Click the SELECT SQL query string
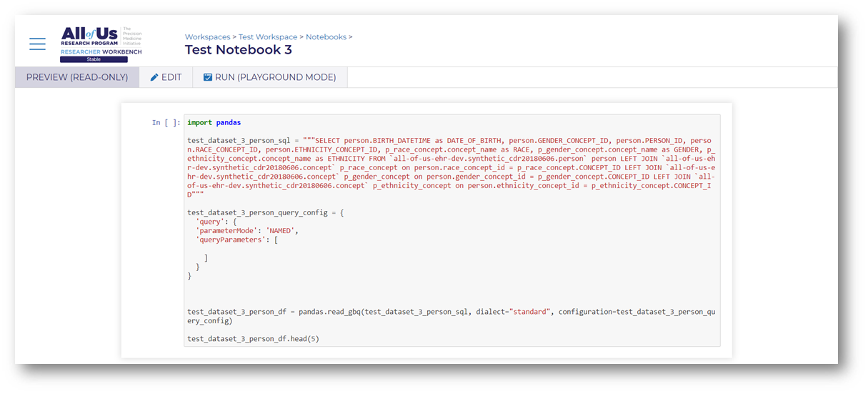 click(x=450, y=167)
